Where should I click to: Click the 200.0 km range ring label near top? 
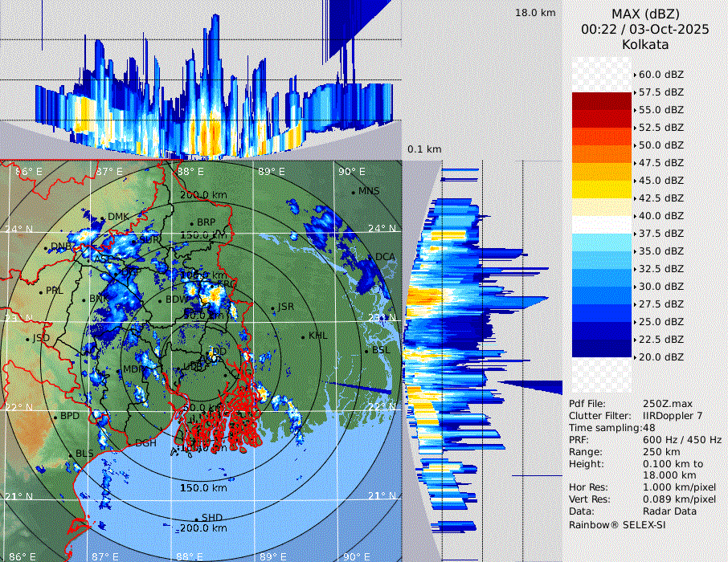202,195
